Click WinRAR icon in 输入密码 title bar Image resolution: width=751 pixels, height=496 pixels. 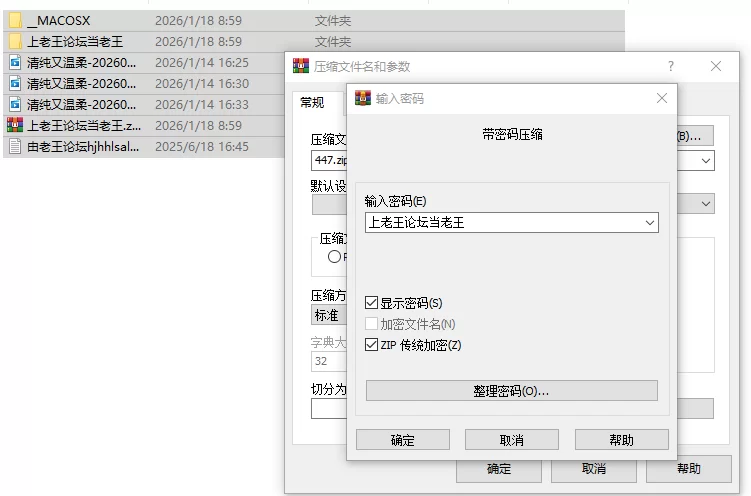[x=363, y=98]
